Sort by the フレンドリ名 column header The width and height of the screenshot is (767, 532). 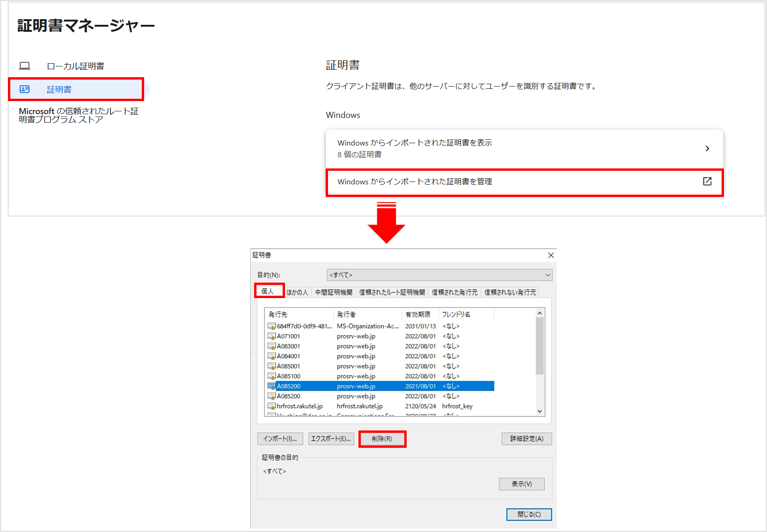(466, 314)
